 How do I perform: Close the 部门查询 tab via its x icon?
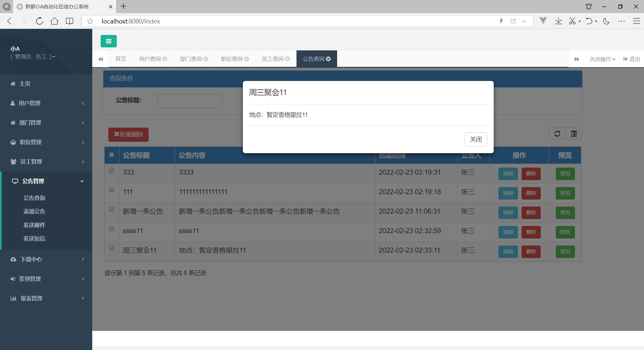point(206,59)
